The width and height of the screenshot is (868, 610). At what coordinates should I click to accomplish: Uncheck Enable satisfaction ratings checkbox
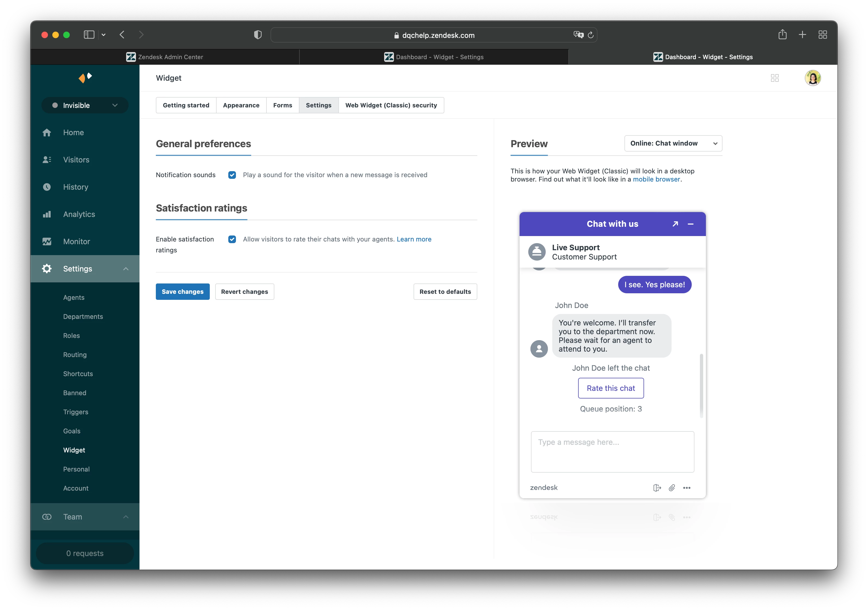[x=232, y=239]
